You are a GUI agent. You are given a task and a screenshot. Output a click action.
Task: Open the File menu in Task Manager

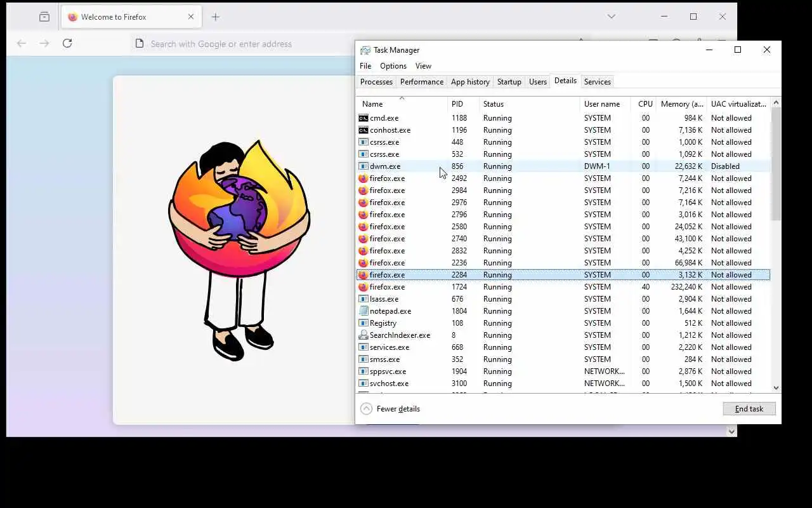point(365,66)
